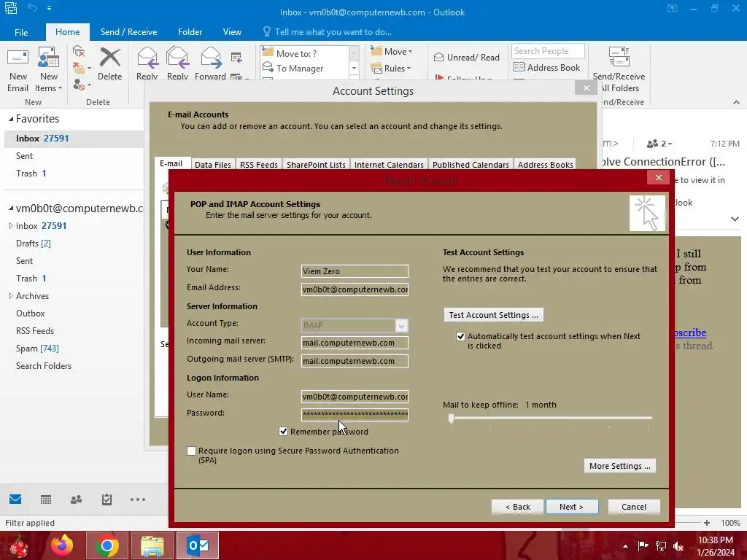747x560 pixels.
Task: Open the Move dropdown in ribbon
Action: (x=392, y=52)
